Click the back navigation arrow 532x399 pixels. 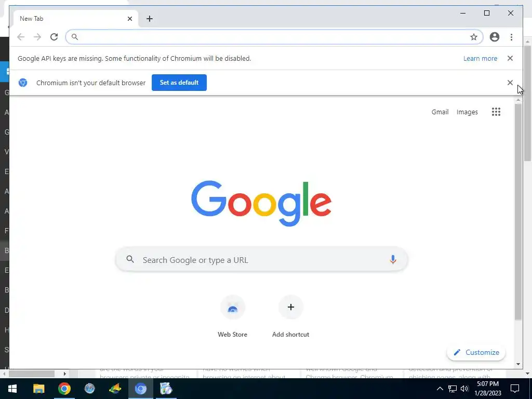pos(21,37)
